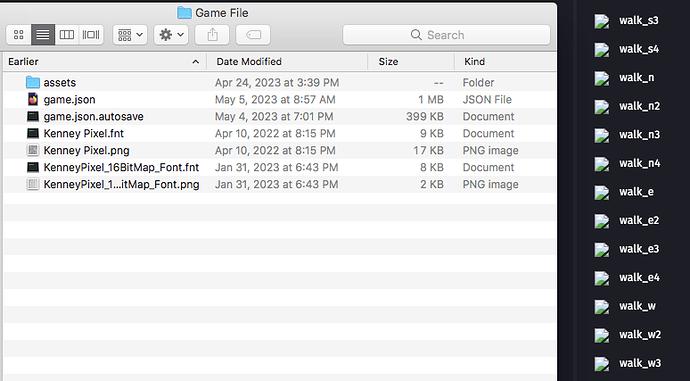Select the game.json file icon

(33, 99)
